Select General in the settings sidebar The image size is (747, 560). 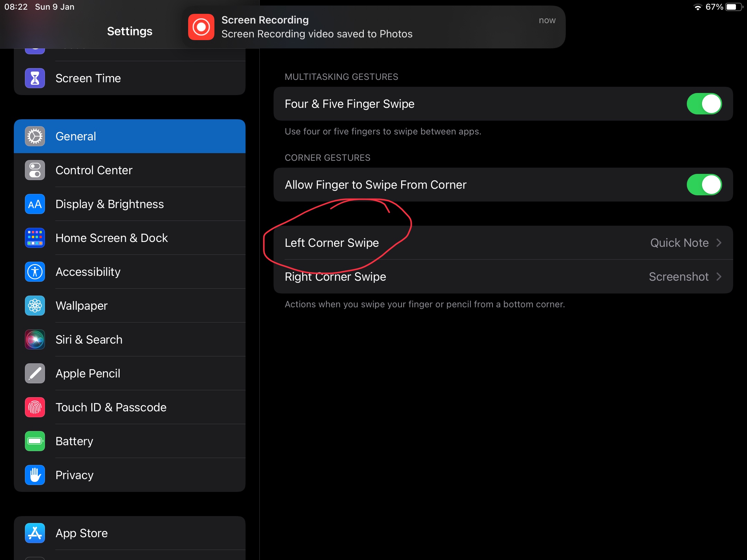pyautogui.click(x=130, y=137)
